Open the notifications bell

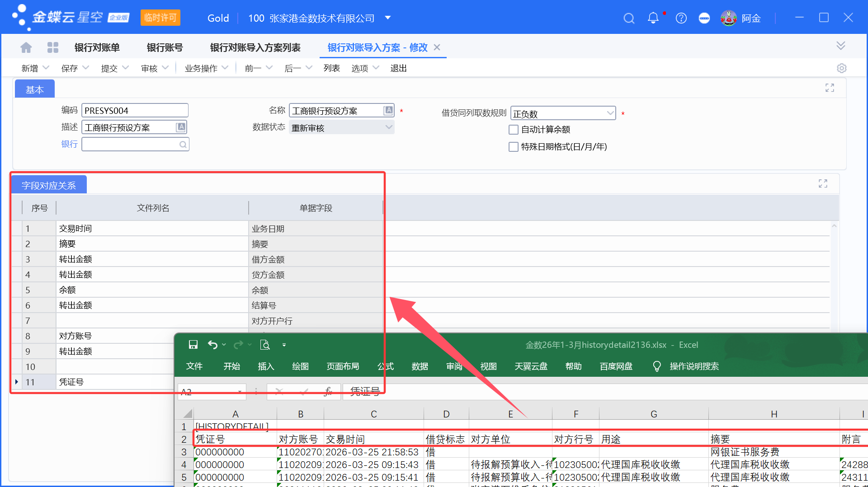653,18
